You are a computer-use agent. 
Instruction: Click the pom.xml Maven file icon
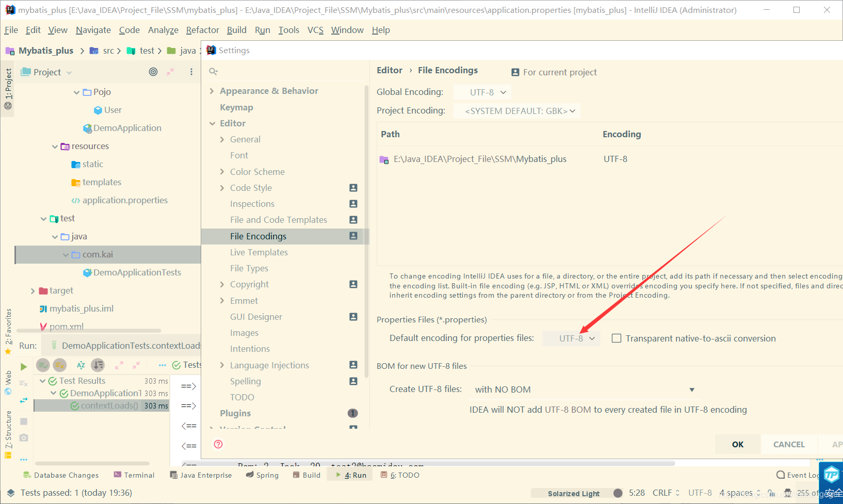tap(43, 327)
